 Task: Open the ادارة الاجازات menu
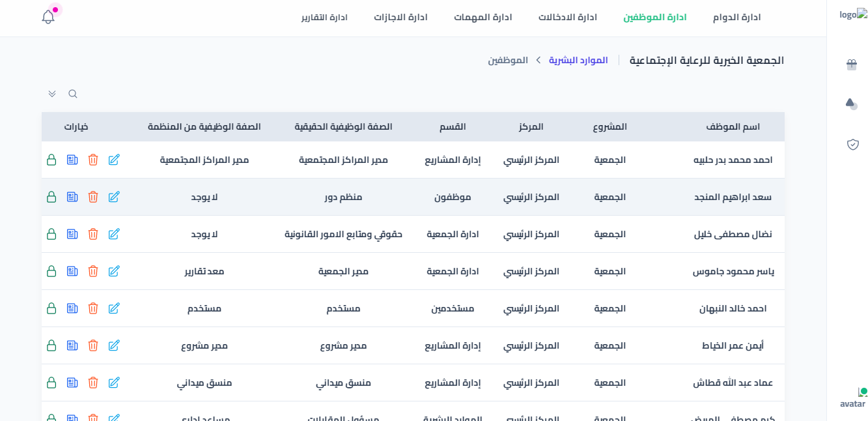coord(400,18)
